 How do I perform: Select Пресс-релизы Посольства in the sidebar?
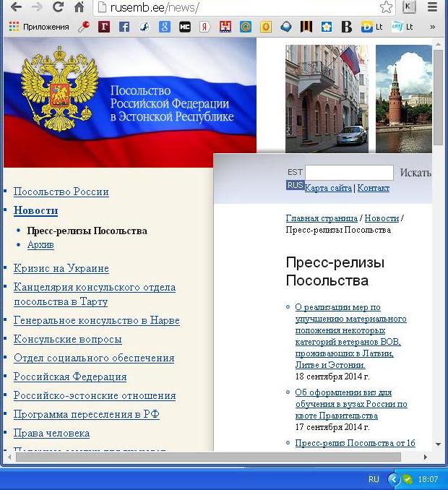click(x=87, y=231)
